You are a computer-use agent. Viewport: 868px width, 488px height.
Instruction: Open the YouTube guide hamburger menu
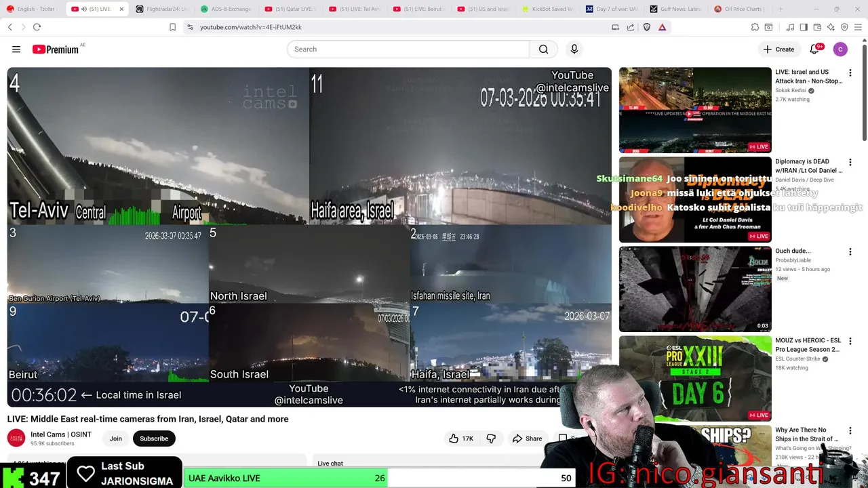[16, 49]
